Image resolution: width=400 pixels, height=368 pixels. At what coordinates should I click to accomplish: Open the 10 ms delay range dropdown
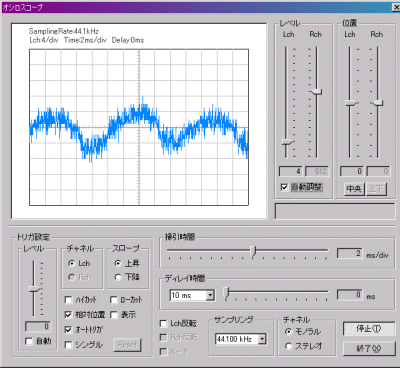(x=210, y=295)
